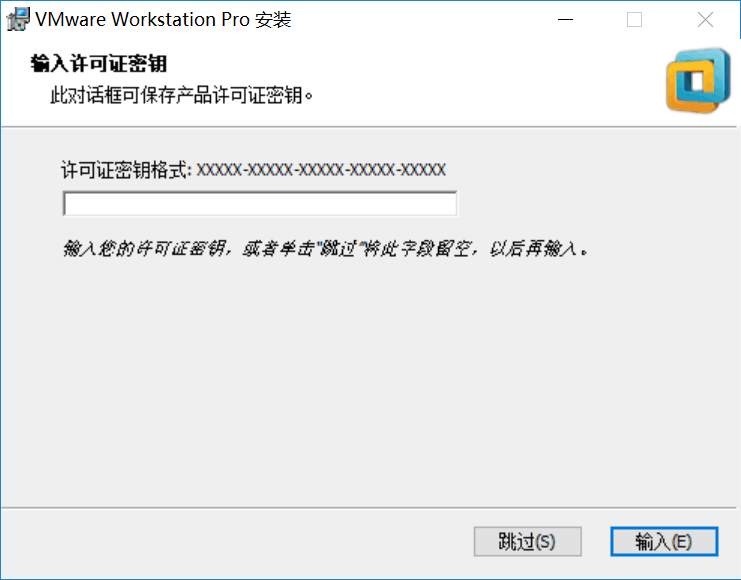Click the empty gray area of the dialog body
741x580 pixels.
tap(369, 378)
